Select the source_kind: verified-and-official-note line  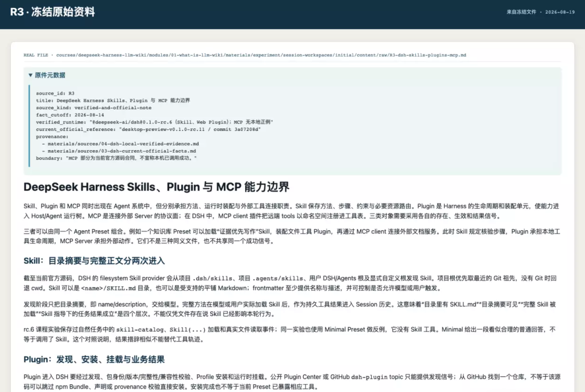coord(94,108)
